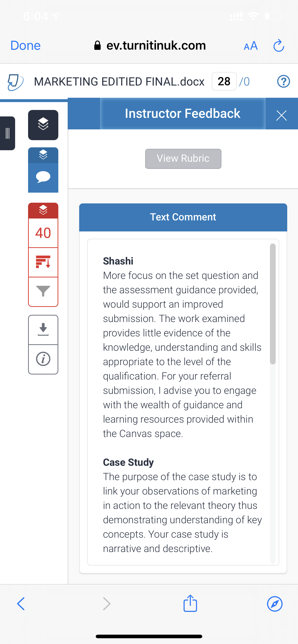Expand the collapsed side panel handle

pyautogui.click(x=7, y=133)
